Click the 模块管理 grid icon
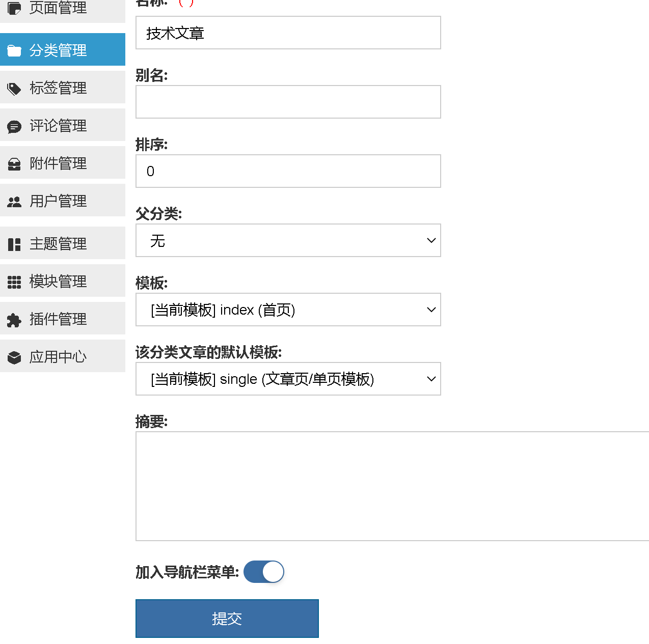The image size is (649, 644). coord(14,282)
